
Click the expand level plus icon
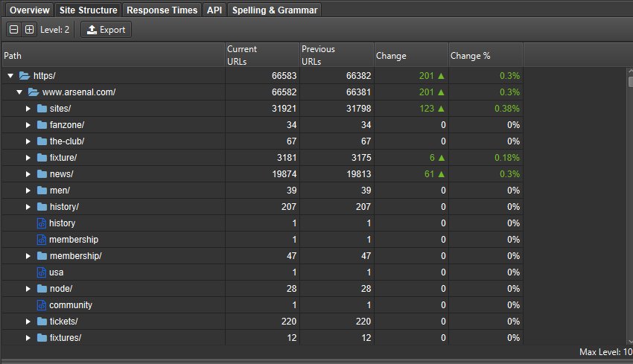click(29, 30)
